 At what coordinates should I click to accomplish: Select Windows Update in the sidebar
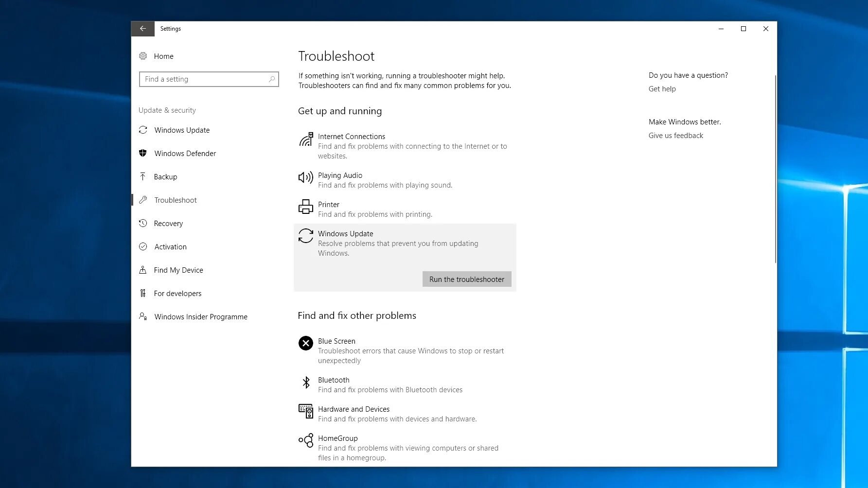(x=182, y=130)
